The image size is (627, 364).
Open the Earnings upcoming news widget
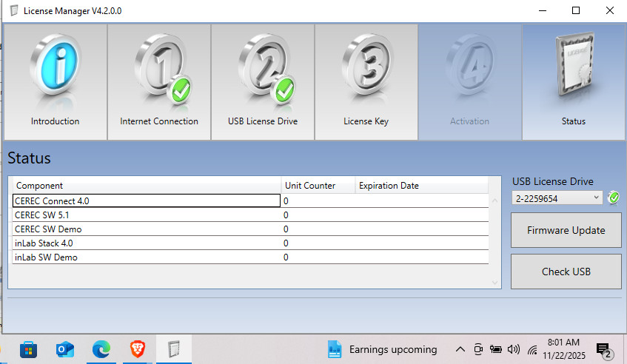coord(382,350)
